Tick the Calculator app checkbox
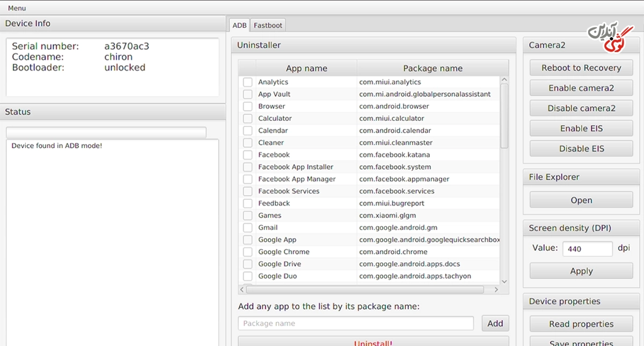Screen dimensions: 644x346 pyautogui.click(x=247, y=118)
